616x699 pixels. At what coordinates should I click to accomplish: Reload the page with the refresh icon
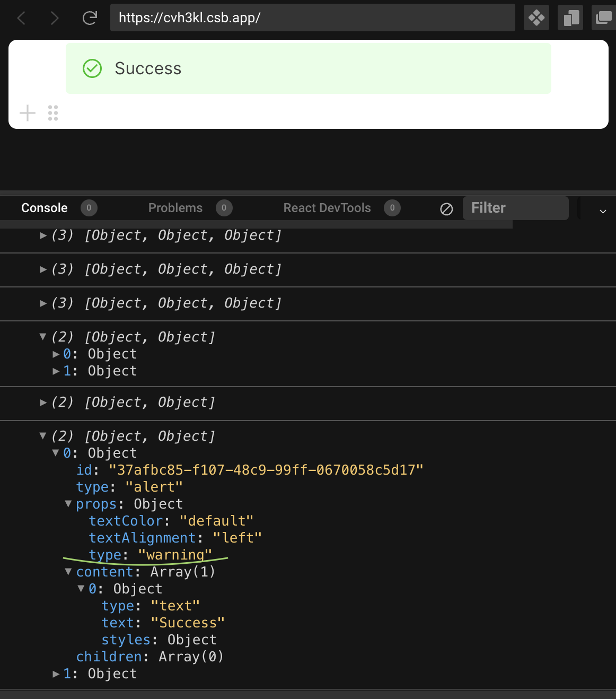tap(89, 17)
